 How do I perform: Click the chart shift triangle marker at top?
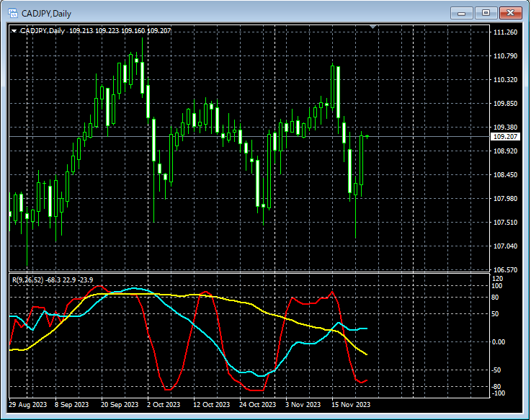coord(372,27)
